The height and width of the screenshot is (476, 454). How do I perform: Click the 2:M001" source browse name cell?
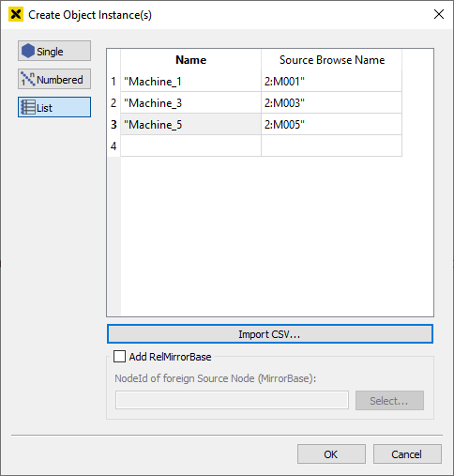332,82
